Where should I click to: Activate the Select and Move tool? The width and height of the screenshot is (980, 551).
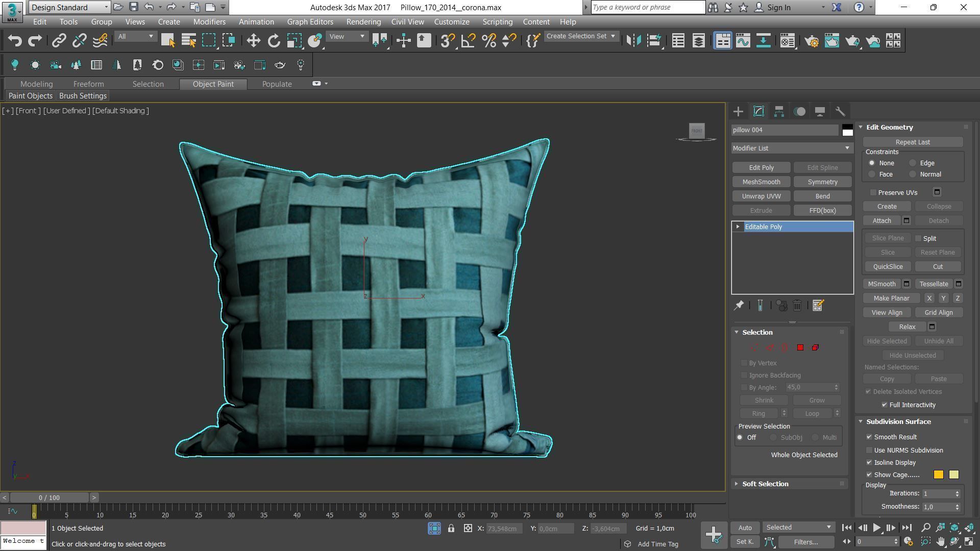(x=253, y=41)
